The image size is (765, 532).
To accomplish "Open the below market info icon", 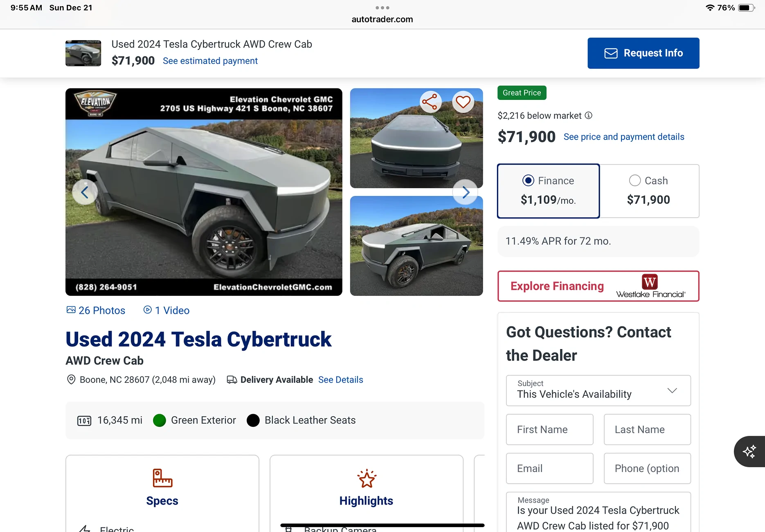I will pyautogui.click(x=588, y=115).
